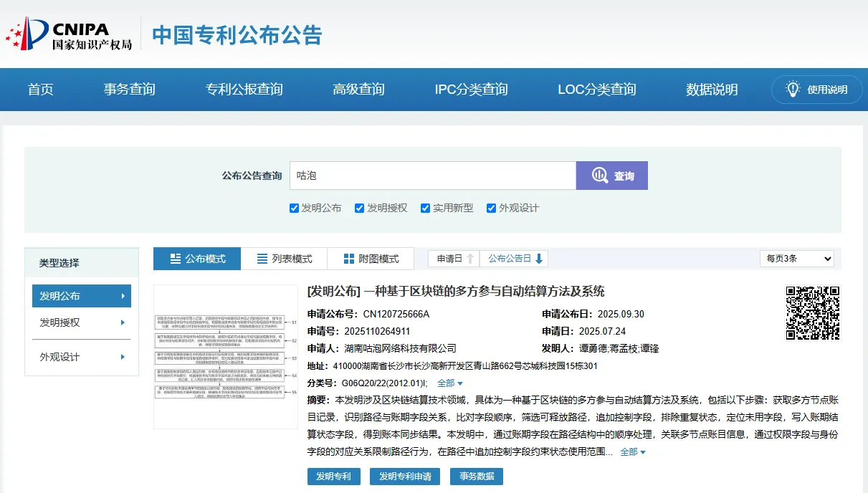Screen dimensions: 868x493
Task: Switch to 附图模式 view
Action: (x=371, y=259)
